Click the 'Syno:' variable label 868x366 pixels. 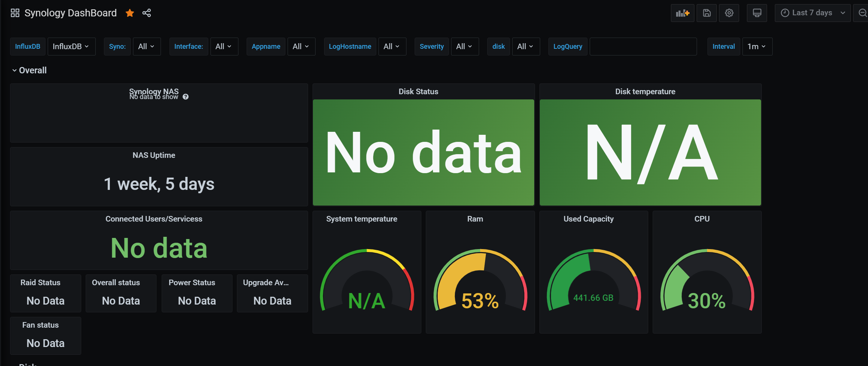point(117,47)
